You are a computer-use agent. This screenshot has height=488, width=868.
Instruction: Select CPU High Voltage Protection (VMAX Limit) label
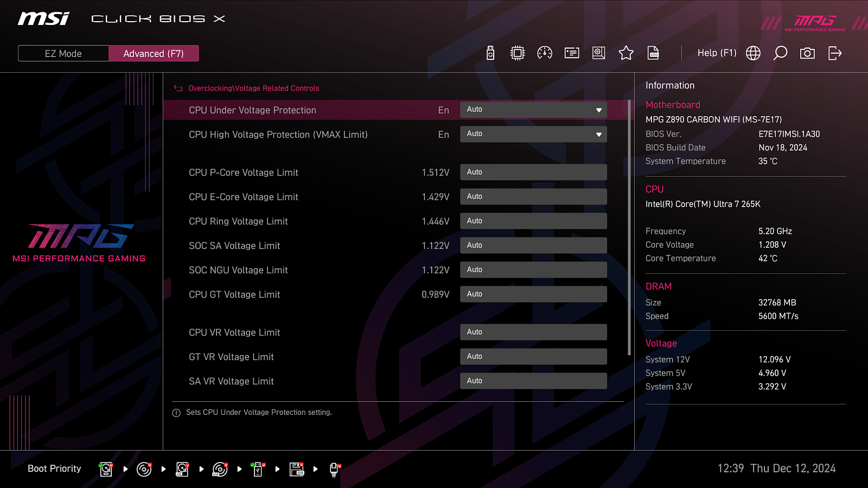[278, 134]
